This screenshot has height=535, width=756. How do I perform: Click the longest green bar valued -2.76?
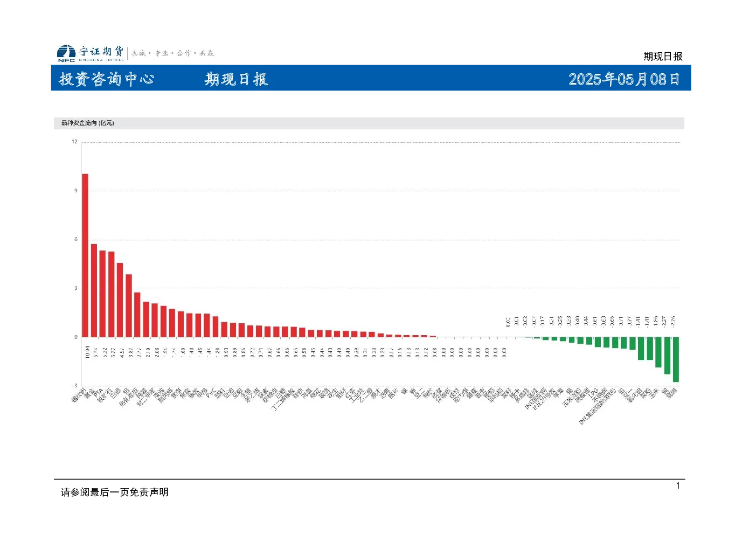(676, 359)
